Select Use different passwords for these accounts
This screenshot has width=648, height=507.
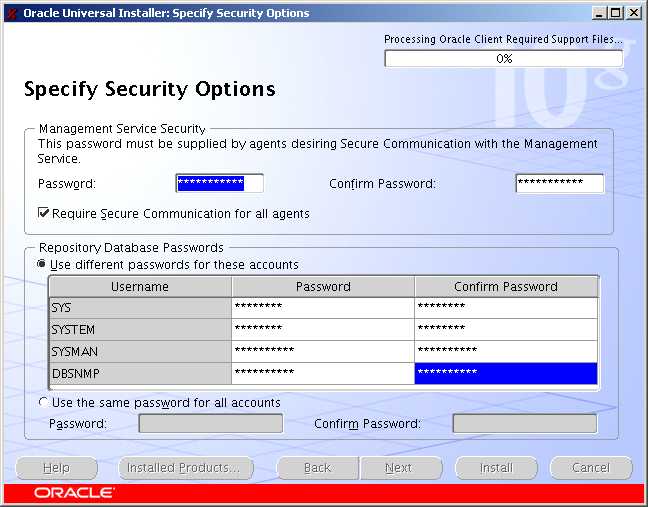click(x=43, y=265)
